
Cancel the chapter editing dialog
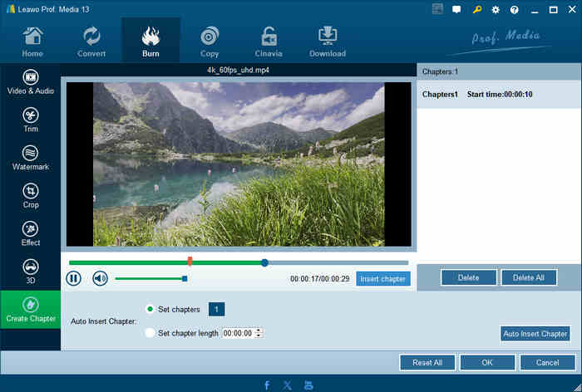tap(547, 363)
